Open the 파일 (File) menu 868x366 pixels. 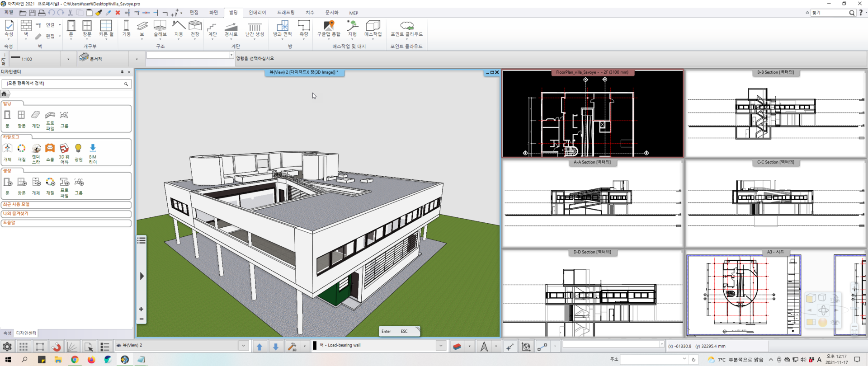(x=9, y=13)
